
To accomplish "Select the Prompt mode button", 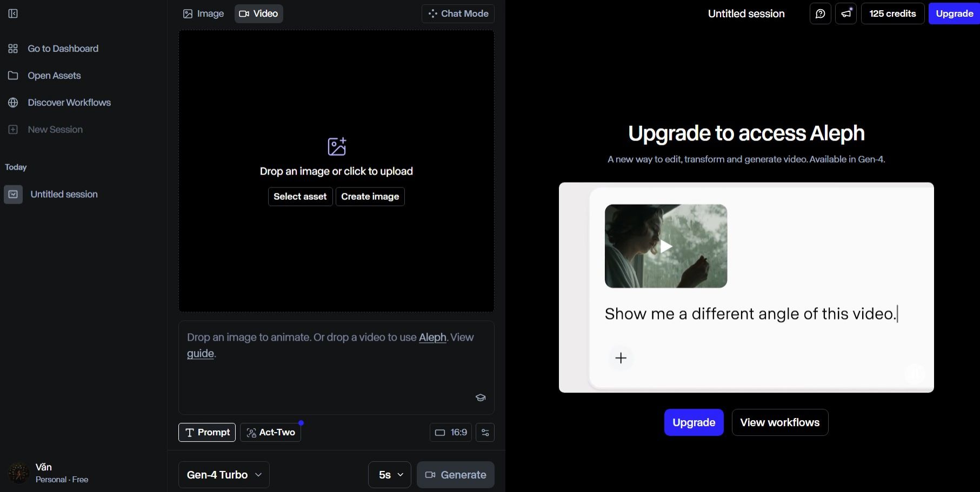I will point(207,432).
